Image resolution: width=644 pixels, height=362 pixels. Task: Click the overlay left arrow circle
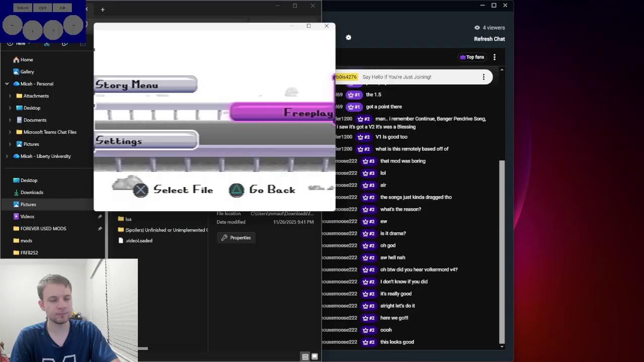click(x=12, y=25)
